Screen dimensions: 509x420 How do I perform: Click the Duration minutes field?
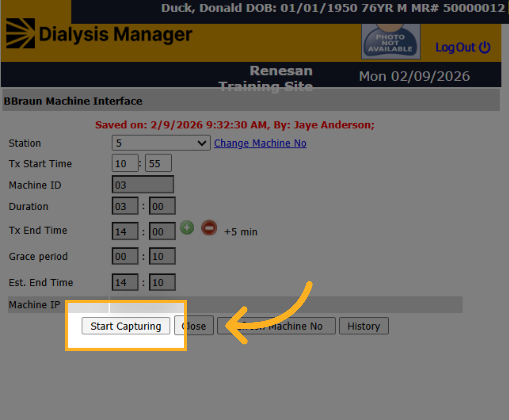162,206
